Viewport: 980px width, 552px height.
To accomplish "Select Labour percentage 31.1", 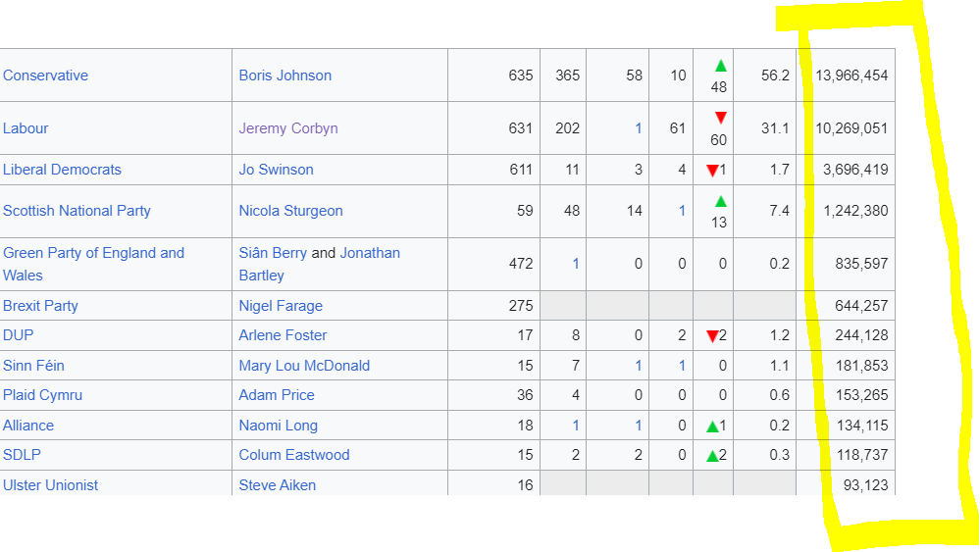I will click(775, 128).
